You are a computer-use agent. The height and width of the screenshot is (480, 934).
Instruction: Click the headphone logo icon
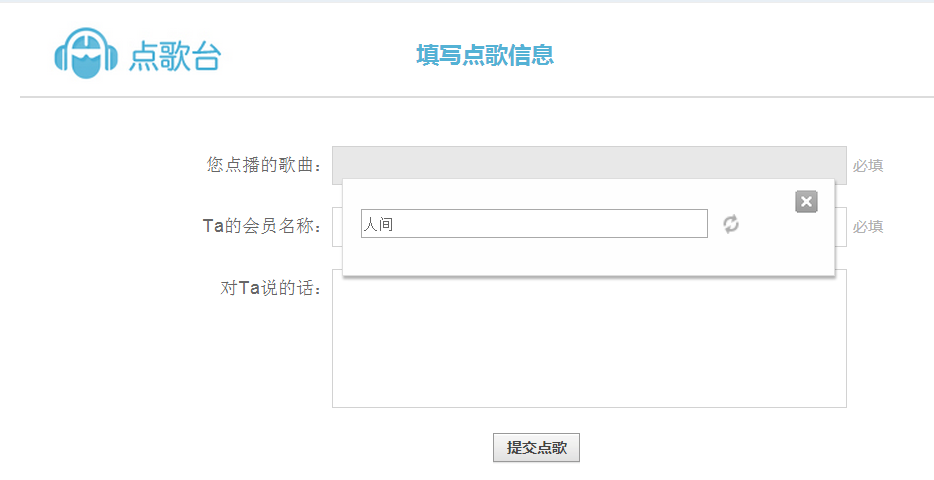[87, 54]
